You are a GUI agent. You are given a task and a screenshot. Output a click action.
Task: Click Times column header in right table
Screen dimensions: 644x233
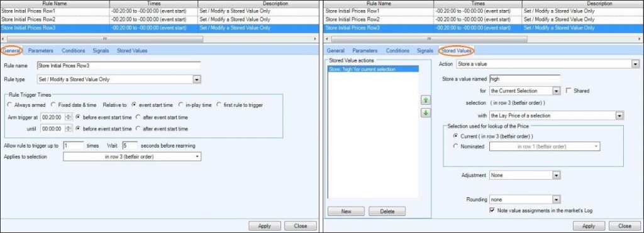coord(478,3)
